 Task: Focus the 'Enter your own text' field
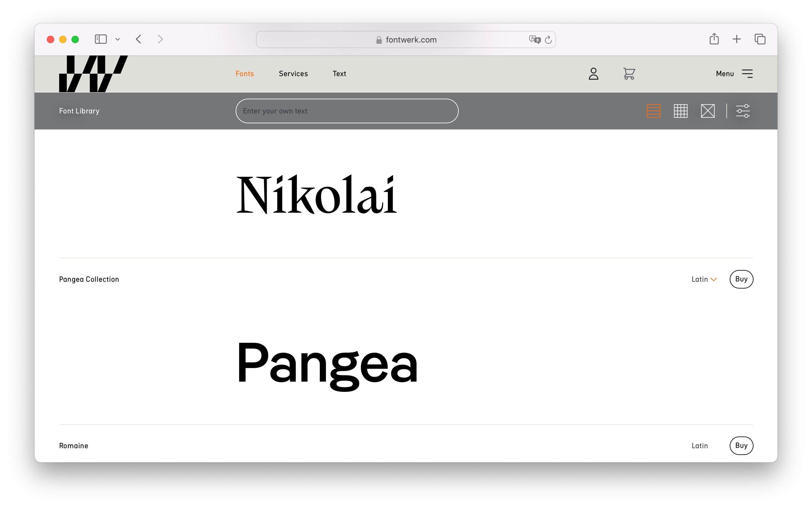click(347, 111)
